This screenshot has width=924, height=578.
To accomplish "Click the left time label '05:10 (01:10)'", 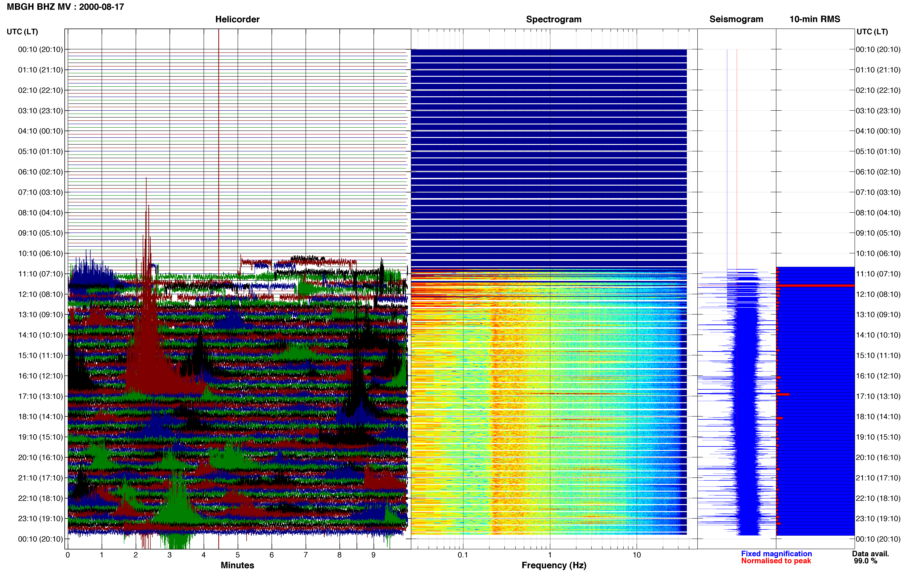I will 41,151.
